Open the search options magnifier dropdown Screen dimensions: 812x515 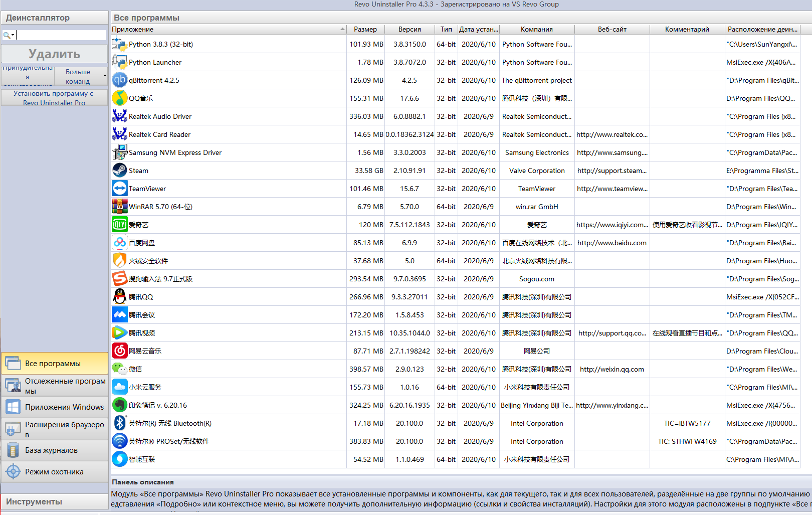[x=9, y=35]
